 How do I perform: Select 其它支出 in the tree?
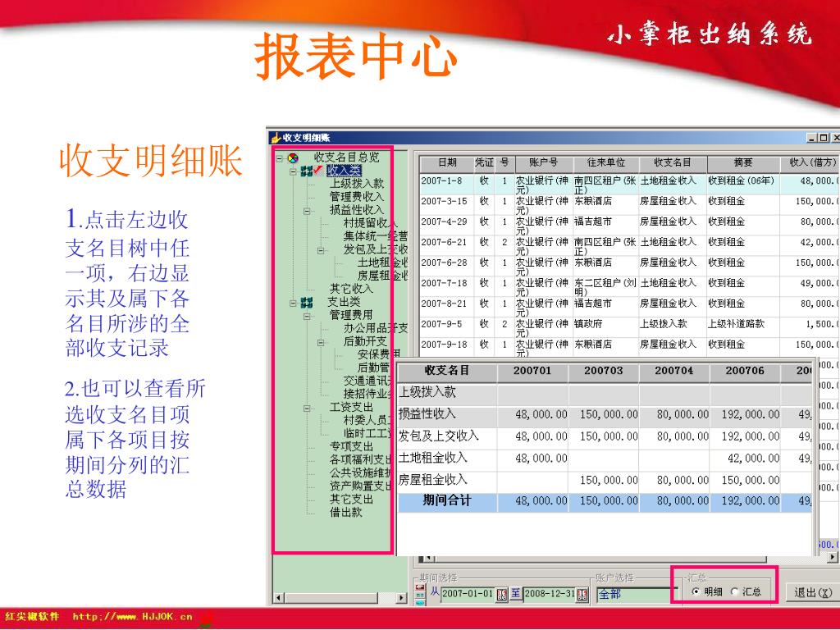(x=351, y=499)
